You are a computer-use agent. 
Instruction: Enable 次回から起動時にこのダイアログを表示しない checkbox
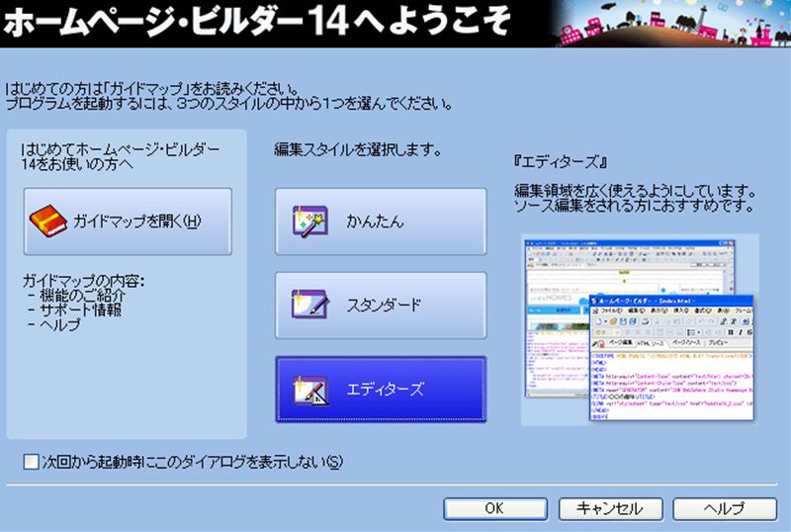32,462
